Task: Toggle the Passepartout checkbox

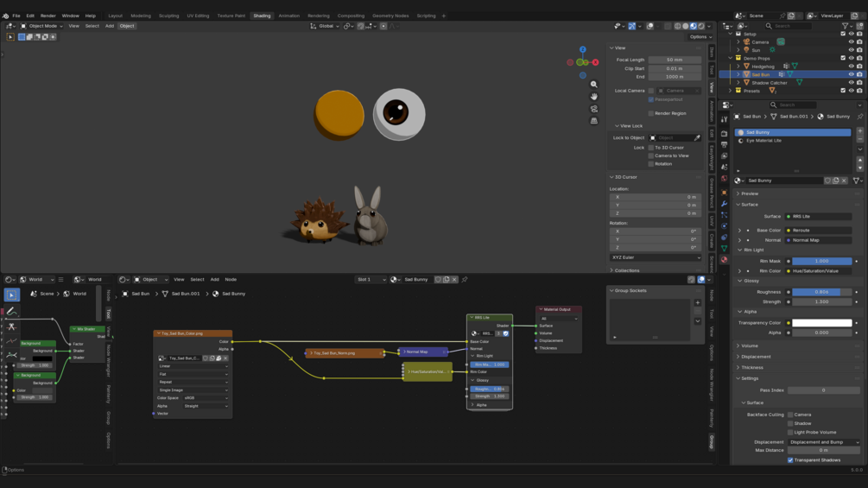Action: pyautogui.click(x=651, y=99)
